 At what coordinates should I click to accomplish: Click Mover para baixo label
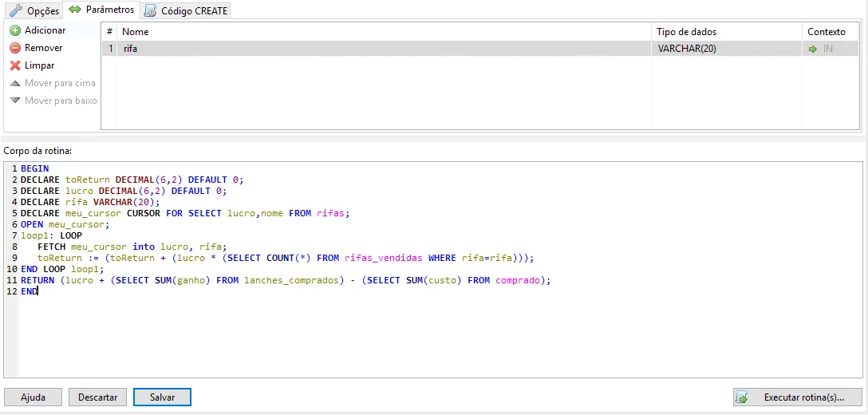(61, 101)
